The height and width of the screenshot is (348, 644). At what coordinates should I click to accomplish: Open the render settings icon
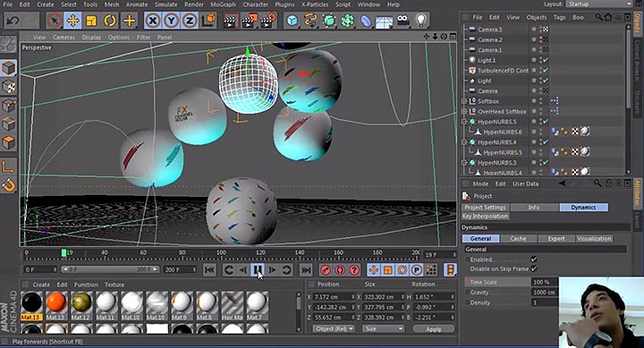(x=269, y=21)
